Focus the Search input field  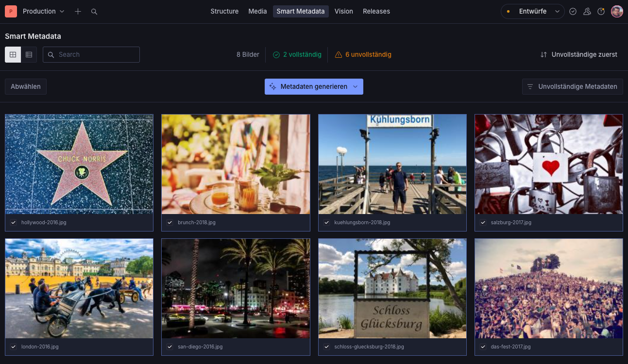tap(91, 54)
